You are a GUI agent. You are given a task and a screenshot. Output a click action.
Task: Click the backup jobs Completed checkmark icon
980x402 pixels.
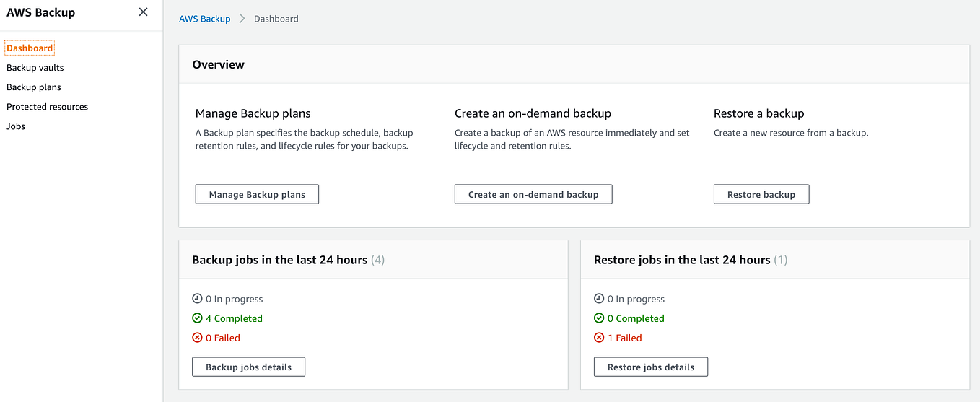tap(197, 318)
